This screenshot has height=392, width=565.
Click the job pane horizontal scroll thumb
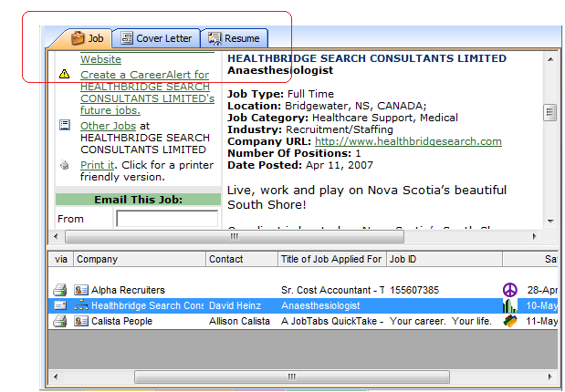[x=235, y=236]
